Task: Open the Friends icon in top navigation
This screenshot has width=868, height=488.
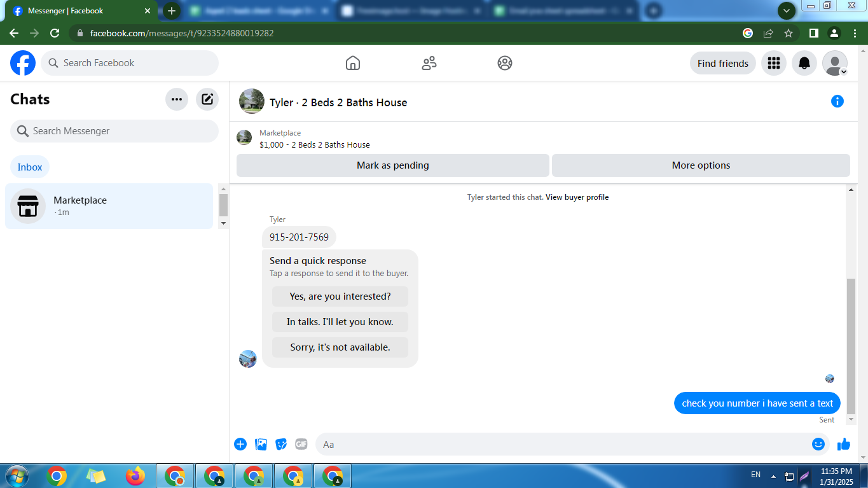Action: click(x=429, y=63)
